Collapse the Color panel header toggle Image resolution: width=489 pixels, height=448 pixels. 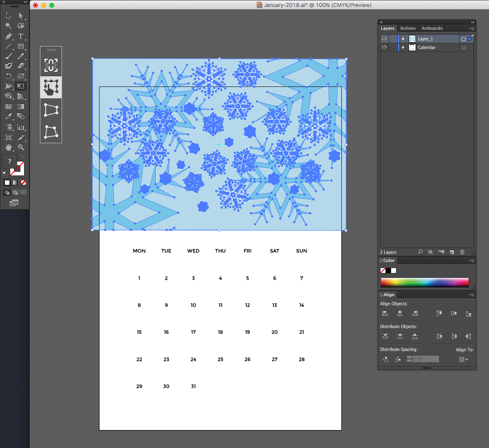pos(381,260)
